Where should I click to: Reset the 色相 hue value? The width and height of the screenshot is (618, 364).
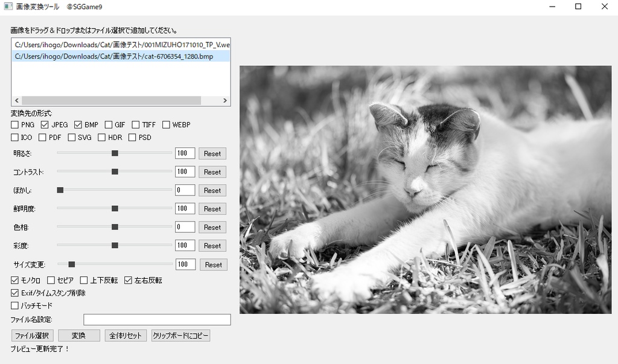coord(212,227)
